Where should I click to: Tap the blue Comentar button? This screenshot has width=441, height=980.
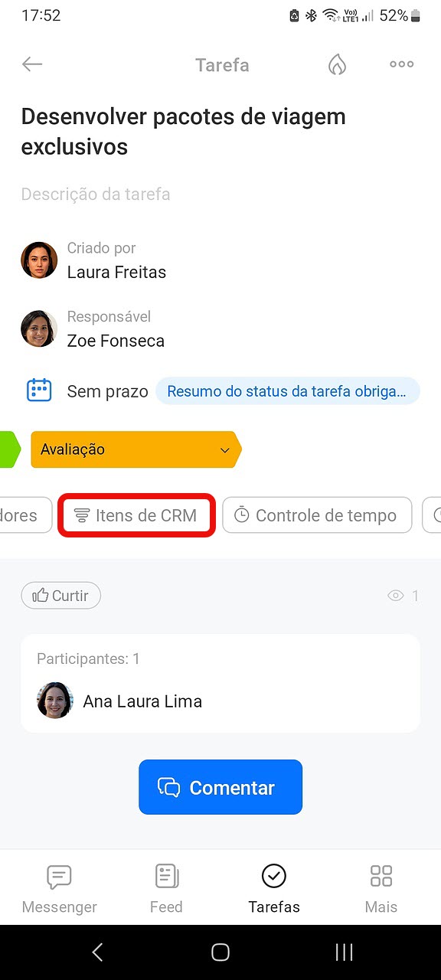(x=220, y=787)
